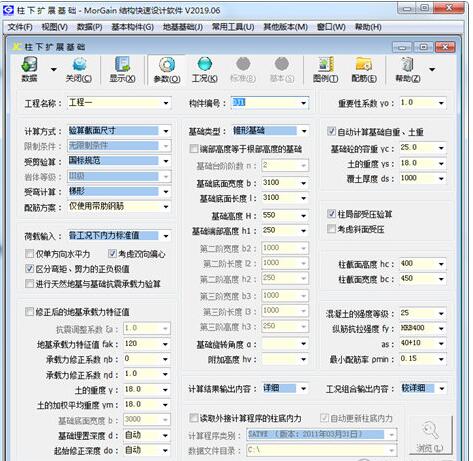This screenshot has height=461, width=473.
Task: Click the 地基承载力特征值 fak field
Action: click(147, 344)
